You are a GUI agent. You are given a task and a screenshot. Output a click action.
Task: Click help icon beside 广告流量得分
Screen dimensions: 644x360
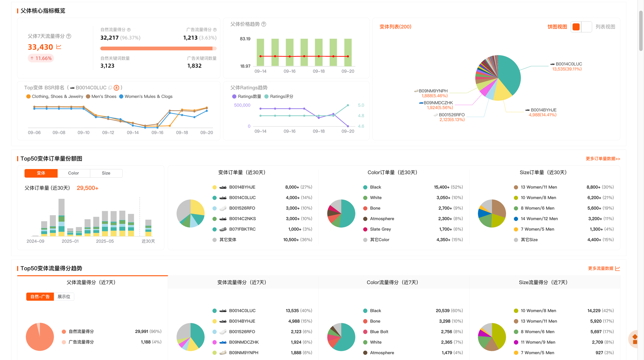tap(215, 30)
